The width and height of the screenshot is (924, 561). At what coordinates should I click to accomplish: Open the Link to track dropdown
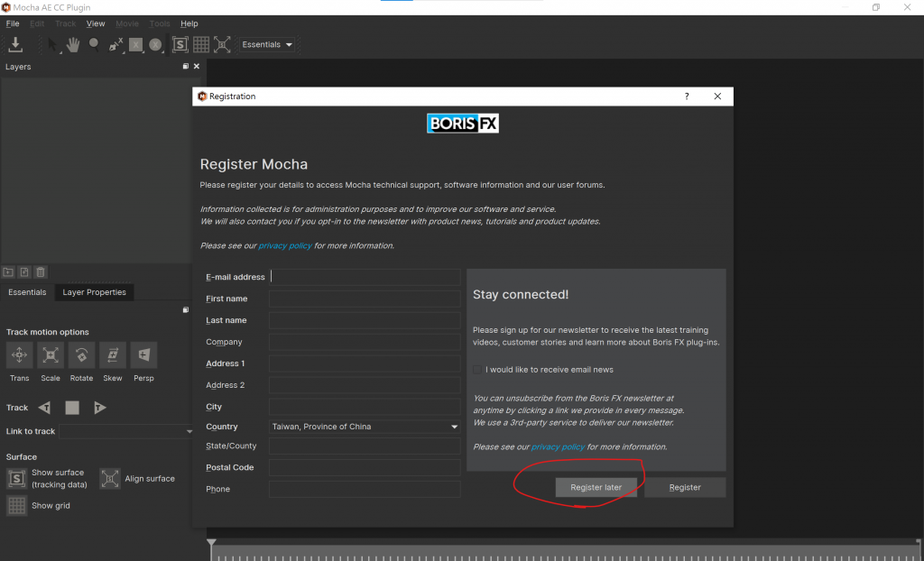[126, 431]
